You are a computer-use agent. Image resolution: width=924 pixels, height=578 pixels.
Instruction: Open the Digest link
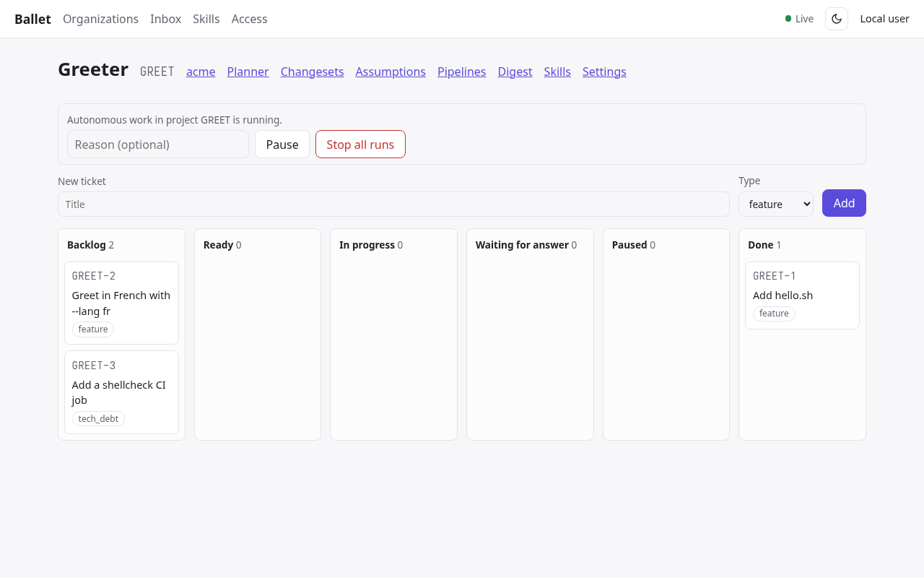click(x=515, y=72)
